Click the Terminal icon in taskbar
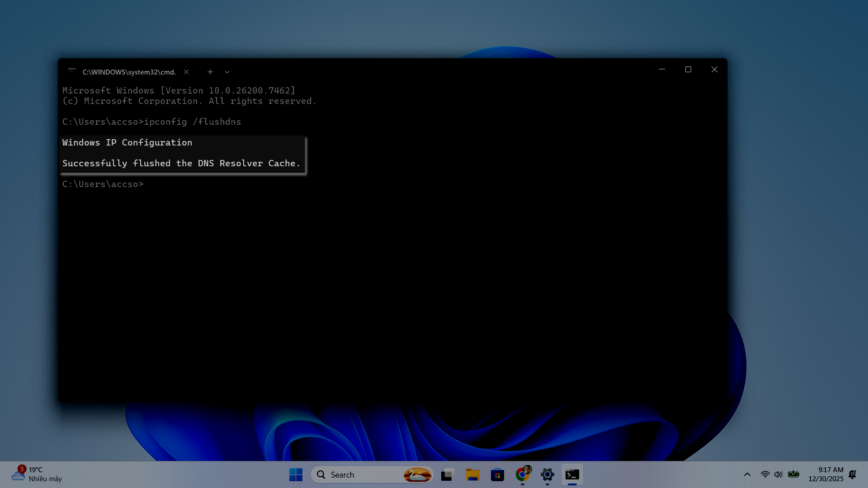 click(x=572, y=474)
